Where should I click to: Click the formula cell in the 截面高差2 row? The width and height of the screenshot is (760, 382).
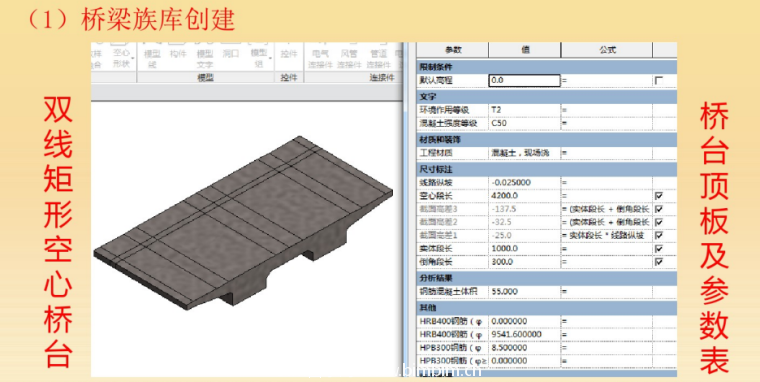[606, 222]
